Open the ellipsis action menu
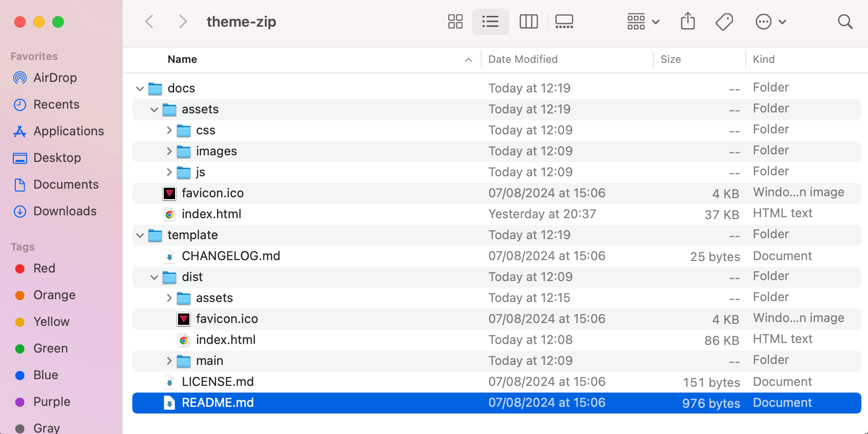868x434 pixels. (x=770, y=22)
